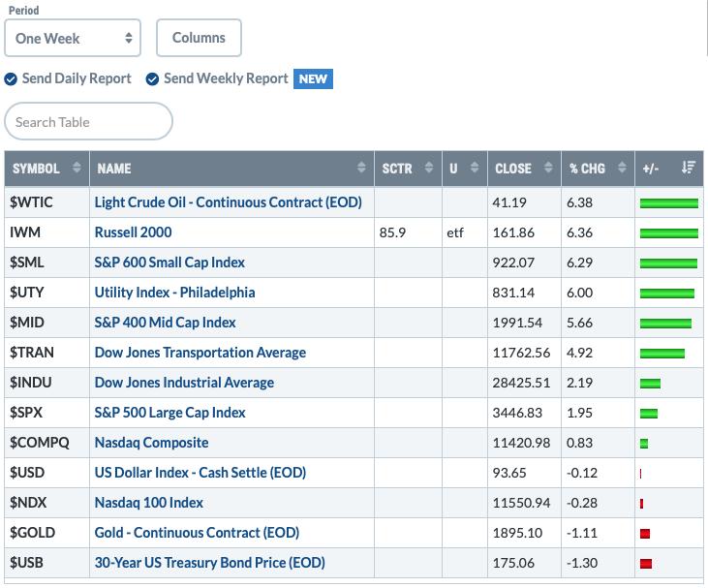The image size is (708, 588).
Task: Open Light Crude Oil - Continuous Contract link
Action: pyautogui.click(x=228, y=202)
